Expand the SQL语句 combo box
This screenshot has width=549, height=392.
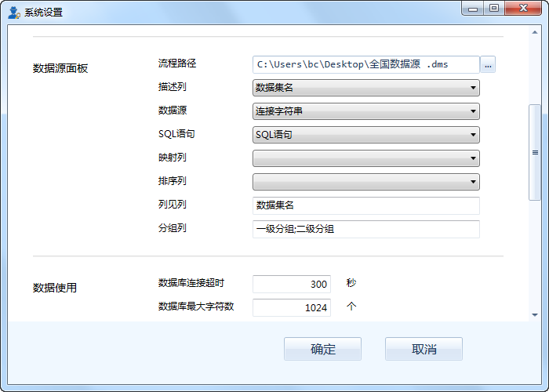tap(366, 135)
